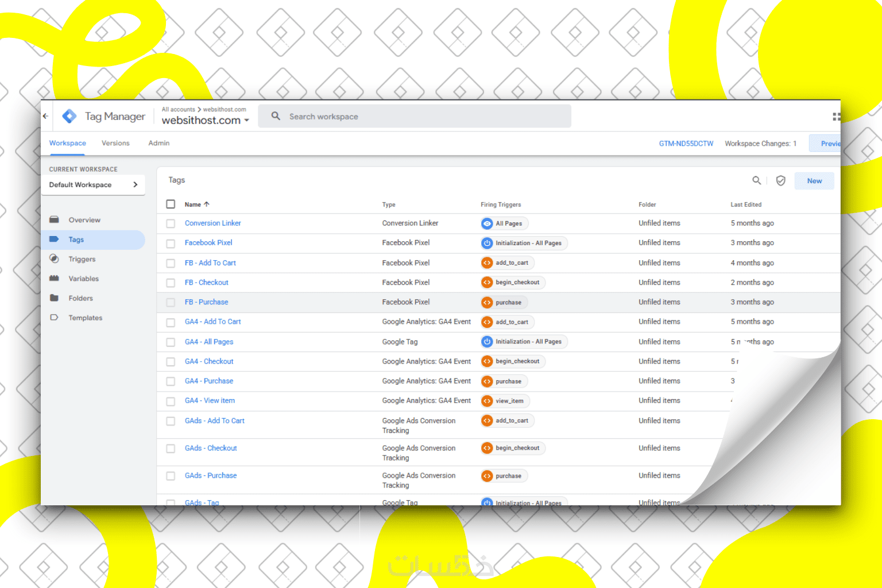
Task: Open the Conversion Linker tag link
Action: click(x=213, y=223)
